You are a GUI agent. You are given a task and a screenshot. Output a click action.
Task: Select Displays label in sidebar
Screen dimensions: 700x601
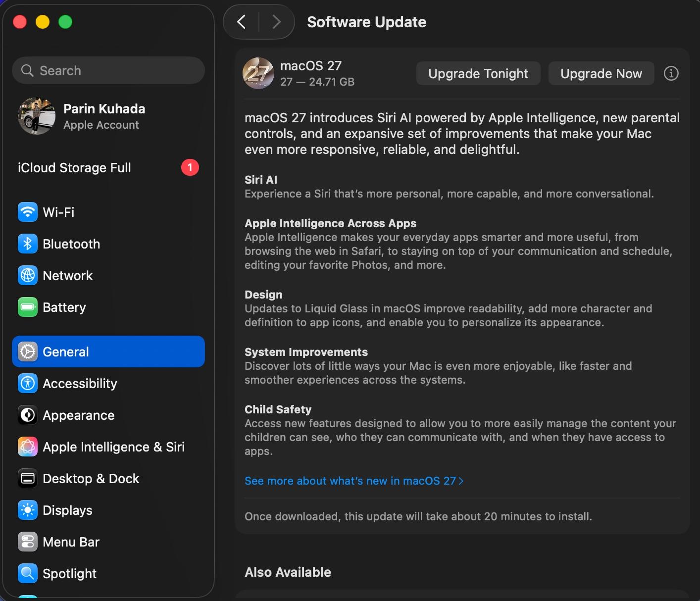click(67, 510)
